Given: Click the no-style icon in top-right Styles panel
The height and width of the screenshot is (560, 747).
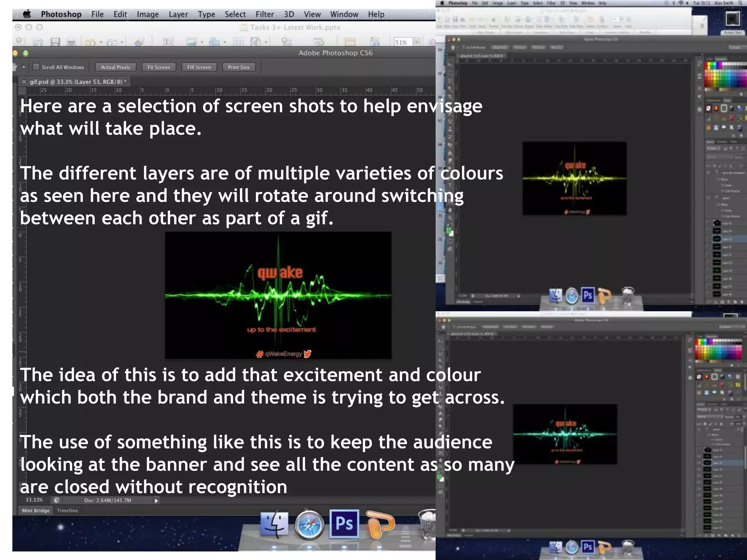Looking at the screenshot, I should point(708,108).
